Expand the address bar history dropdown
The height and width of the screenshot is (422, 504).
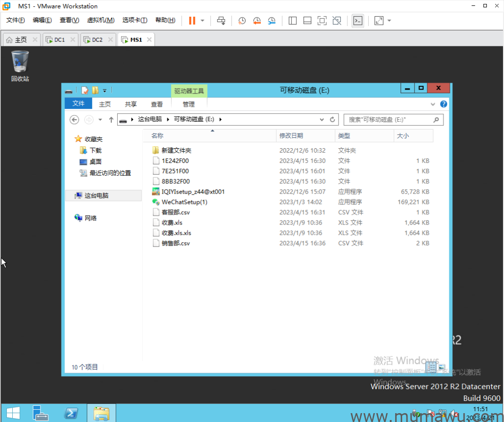pos(322,120)
